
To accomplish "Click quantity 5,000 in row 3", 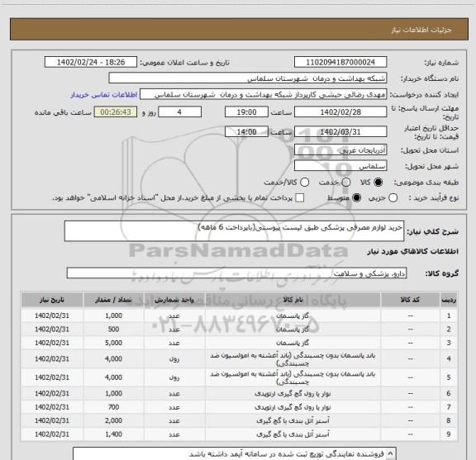I will pyautogui.click(x=113, y=343).
